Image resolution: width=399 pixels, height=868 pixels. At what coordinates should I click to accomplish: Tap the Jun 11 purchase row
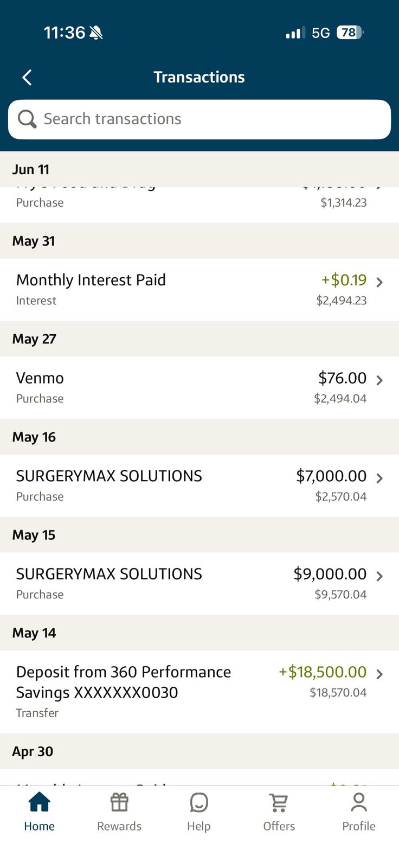[x=200, y=205]
